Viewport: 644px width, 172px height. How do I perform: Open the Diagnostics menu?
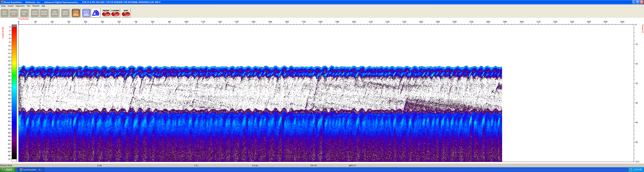click(20, 6)
